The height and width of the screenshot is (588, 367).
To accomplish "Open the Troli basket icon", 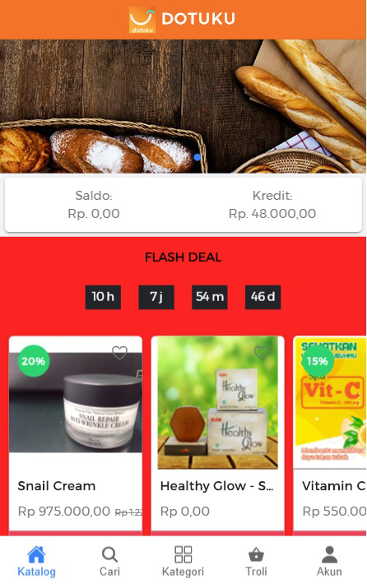I will [256, 554].
